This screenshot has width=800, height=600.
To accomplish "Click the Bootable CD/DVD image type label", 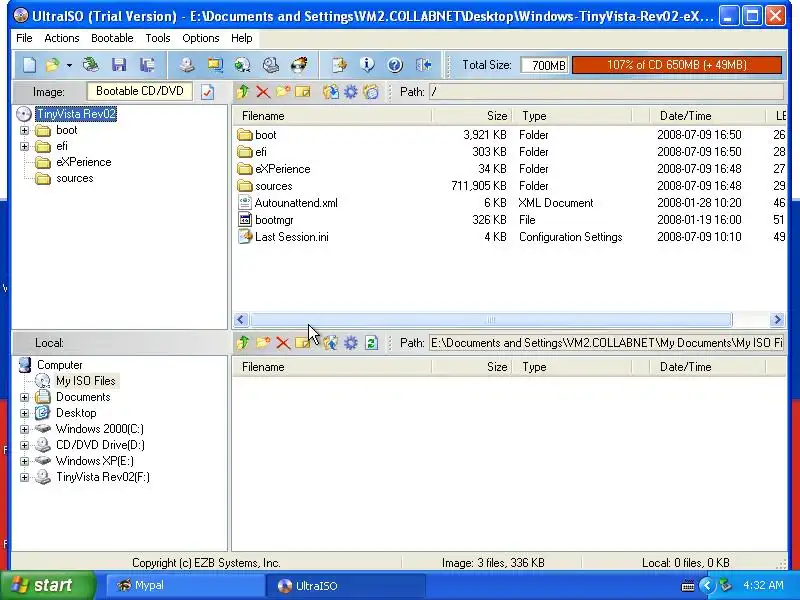I will pos(140,91).
